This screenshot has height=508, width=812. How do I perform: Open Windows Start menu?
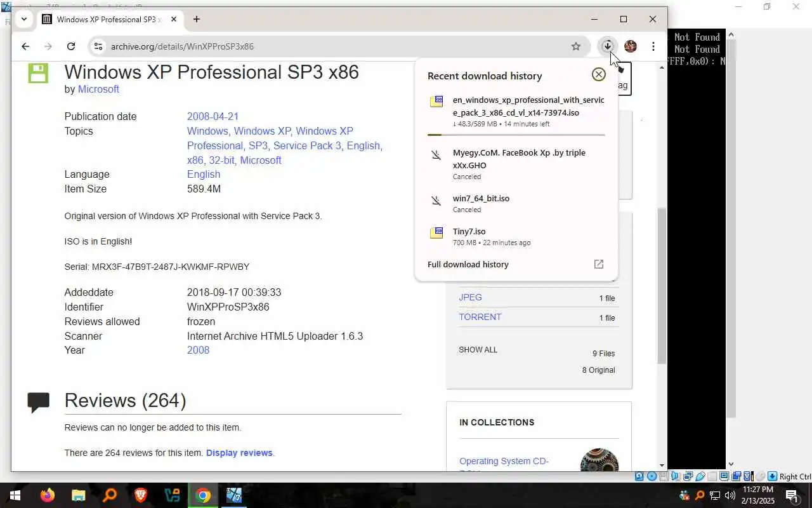pos(15,495)
